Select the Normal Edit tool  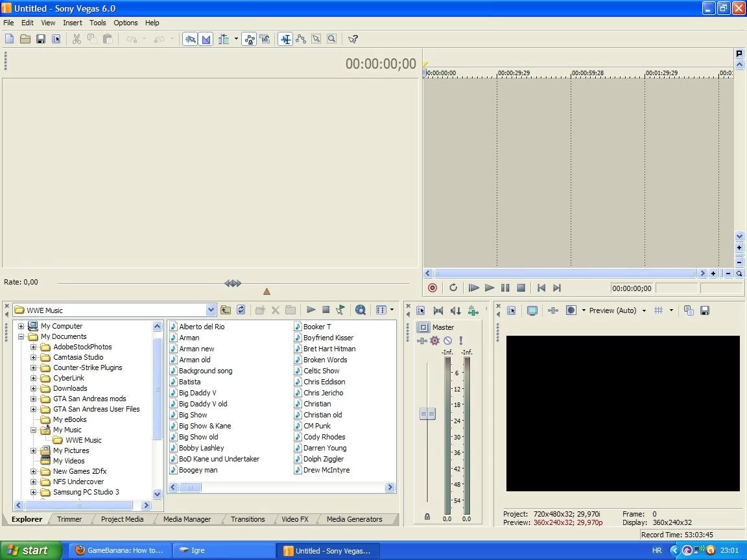point(285,39)
